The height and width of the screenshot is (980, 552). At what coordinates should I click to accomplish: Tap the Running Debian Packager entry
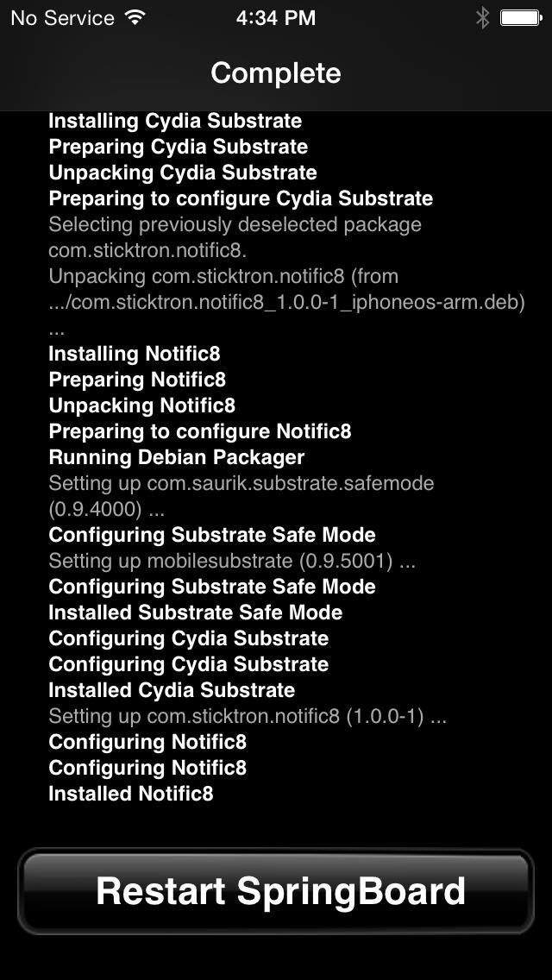[x=177, y=457]
